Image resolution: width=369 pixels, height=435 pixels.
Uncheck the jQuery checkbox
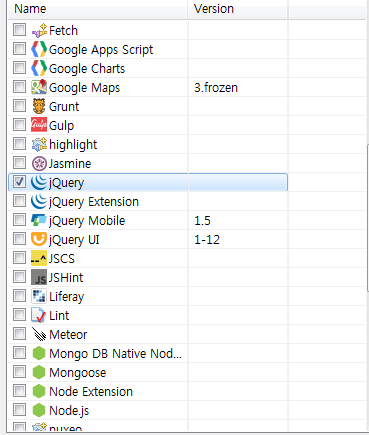(19, 182)
